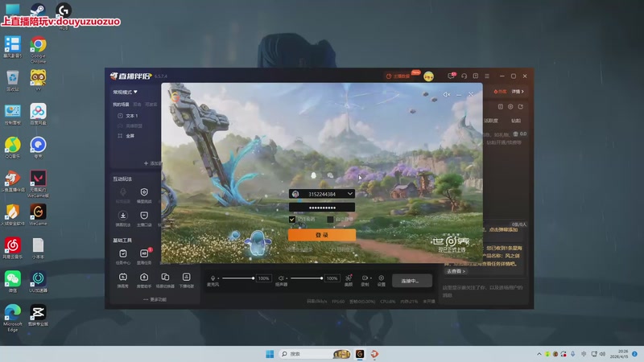
Task: Switch to WeChat login tab
Action: click(x=330, y=175)
